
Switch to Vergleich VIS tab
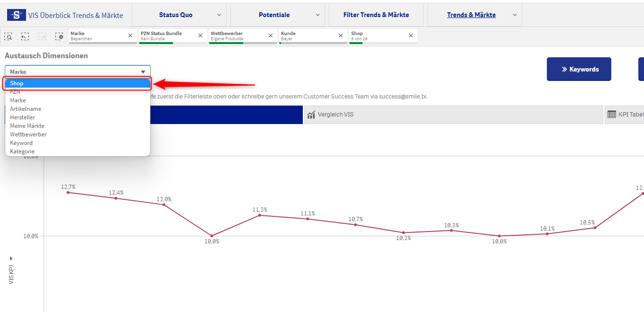click(x=336, y=115)
